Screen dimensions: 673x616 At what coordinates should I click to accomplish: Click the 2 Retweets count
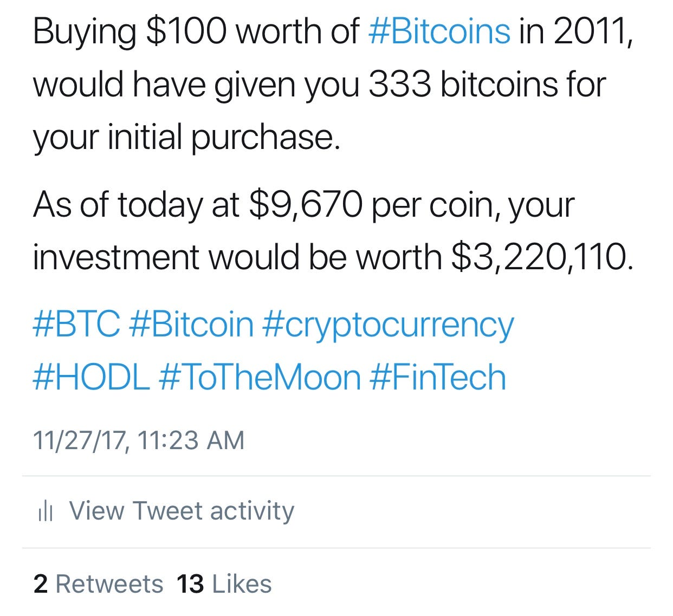pyautogui.click(x=100, y=584)
